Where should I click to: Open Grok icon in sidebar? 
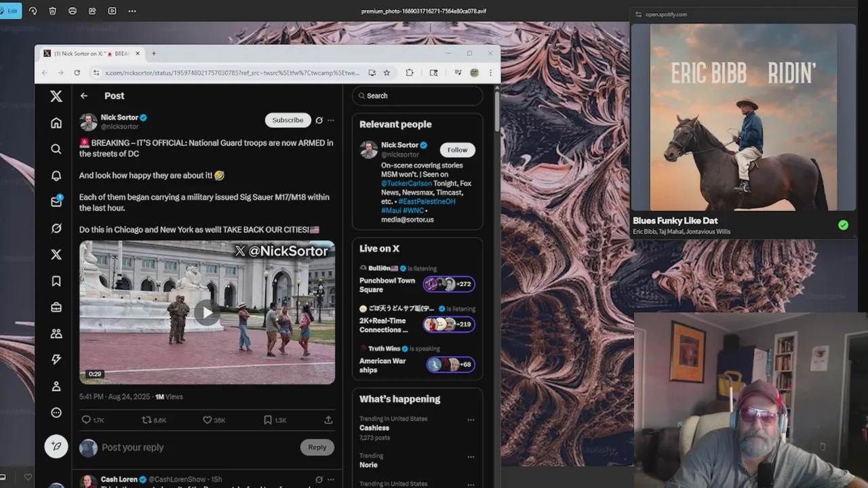(56, 228)
